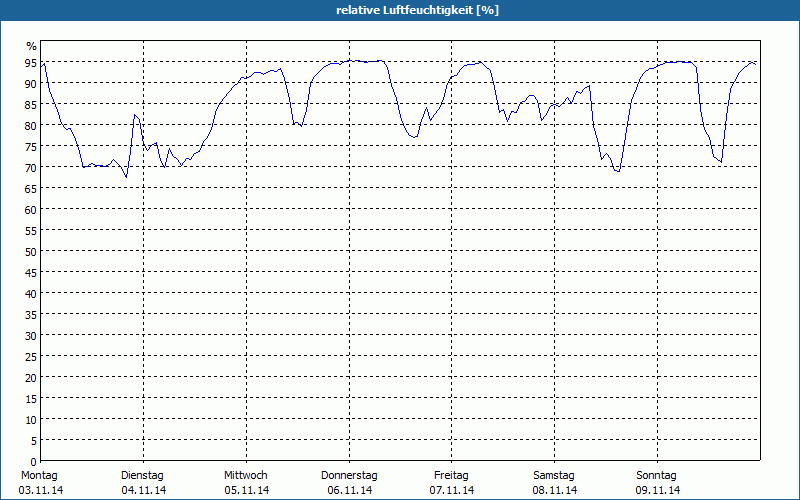Viewport: 800px width, 500px height.
Task: Click the y-axis label '90'
Action: pyautogui.click(x=31, y=83)
